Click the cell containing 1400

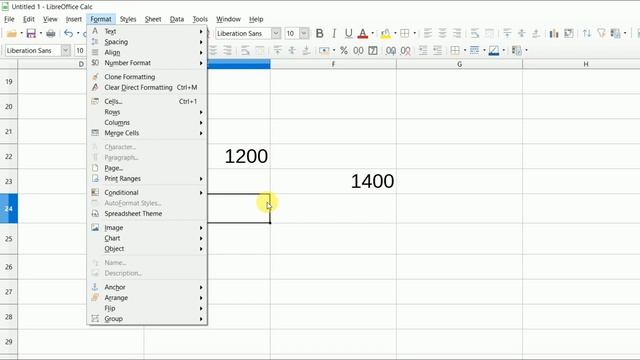pyautogui.click(x=333, y=181)
